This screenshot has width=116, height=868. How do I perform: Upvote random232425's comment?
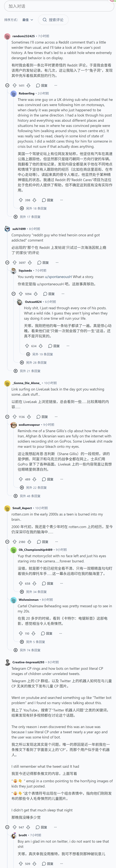click(14, 86)
